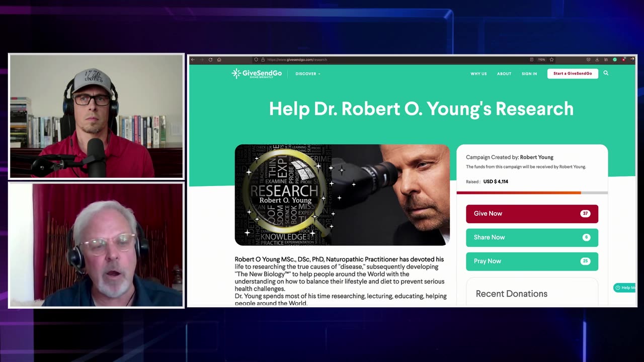Click the Share Now button
Image resolution: width=644 pixels, height=362 pixels.
coord(532,237)
